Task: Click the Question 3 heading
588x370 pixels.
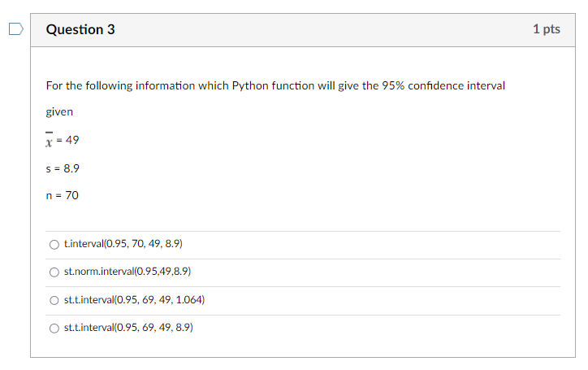Action: pos(80,29)
